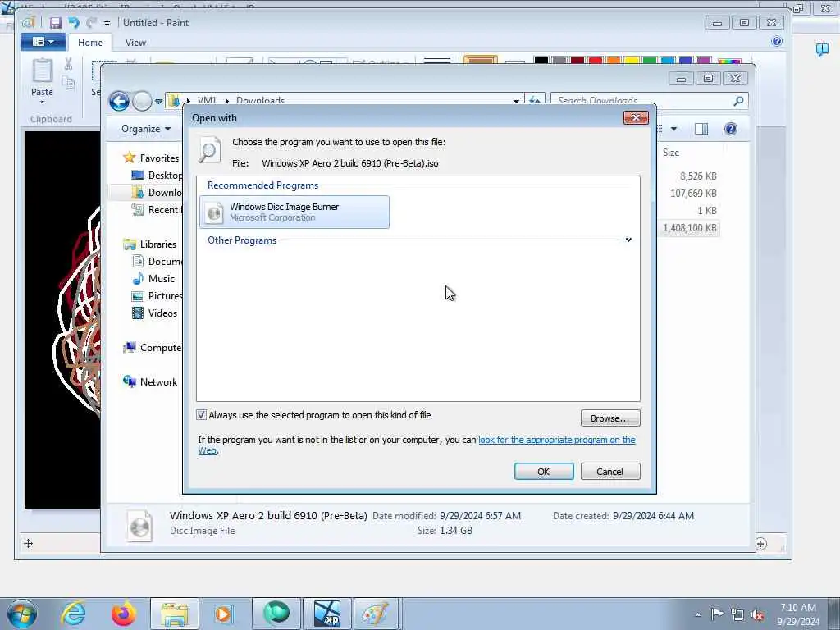
Task: Switch to Windows Explorer in the taskbar
Action: click(x=174, y=614)
